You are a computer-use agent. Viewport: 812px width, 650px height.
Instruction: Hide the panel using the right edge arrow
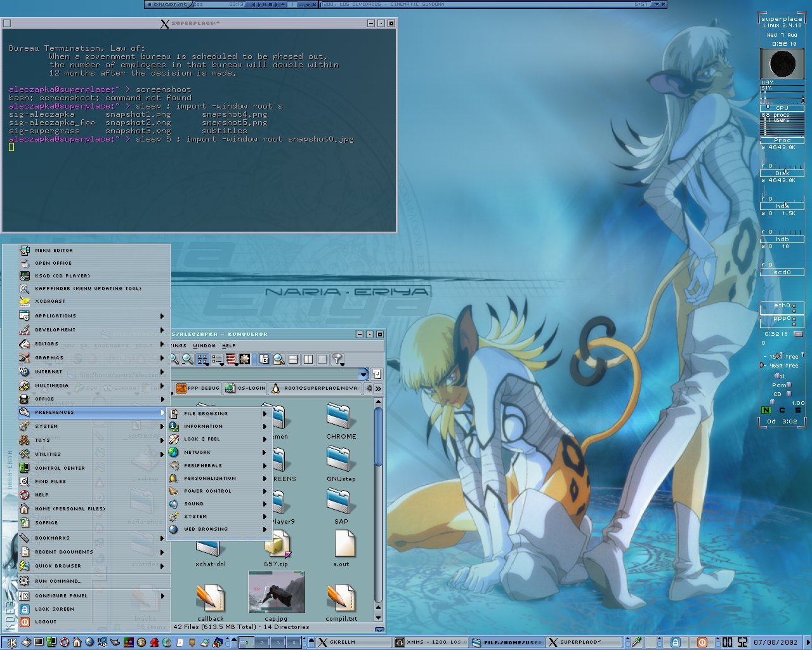[x=808, y=642]
